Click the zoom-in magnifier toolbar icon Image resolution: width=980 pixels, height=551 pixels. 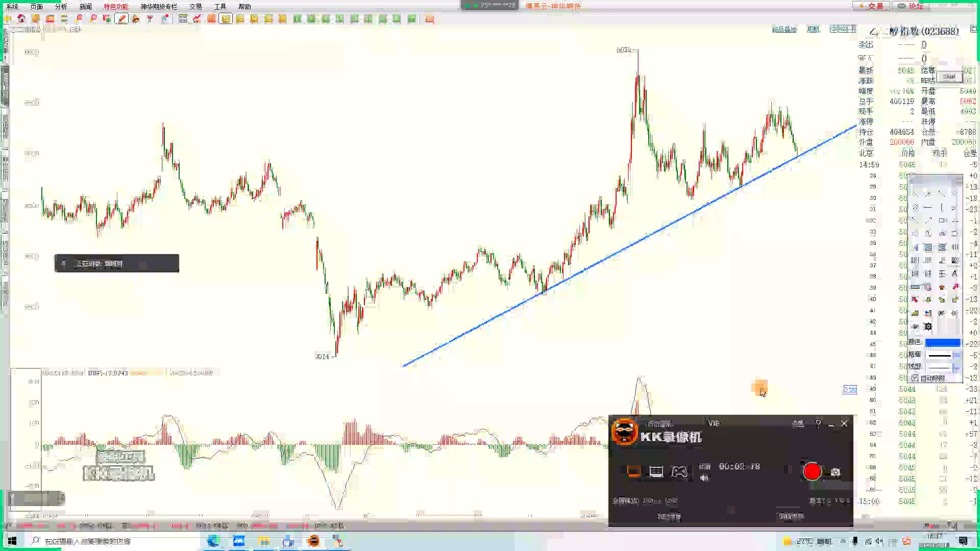(79, 19)
